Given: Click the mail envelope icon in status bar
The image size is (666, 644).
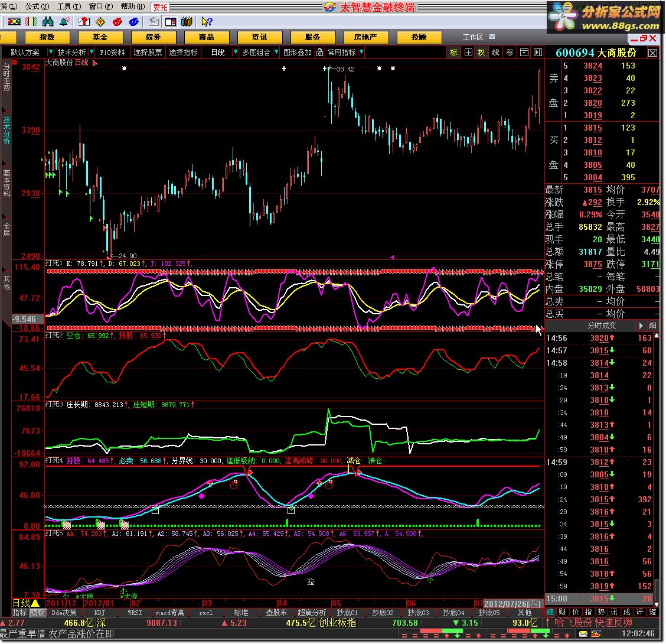Looking at the screenshot, I should click(x=583, y=634).
